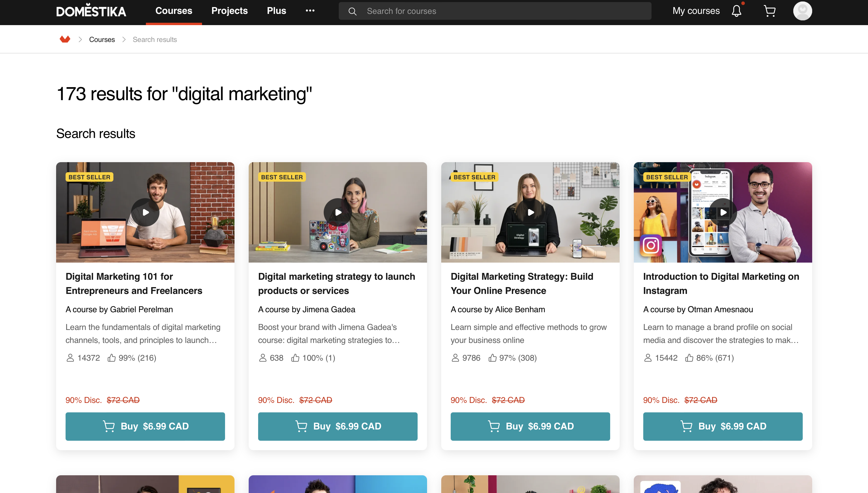Open My courses link
This screenshot has height=493, width=868.
[x=696, y=11]
